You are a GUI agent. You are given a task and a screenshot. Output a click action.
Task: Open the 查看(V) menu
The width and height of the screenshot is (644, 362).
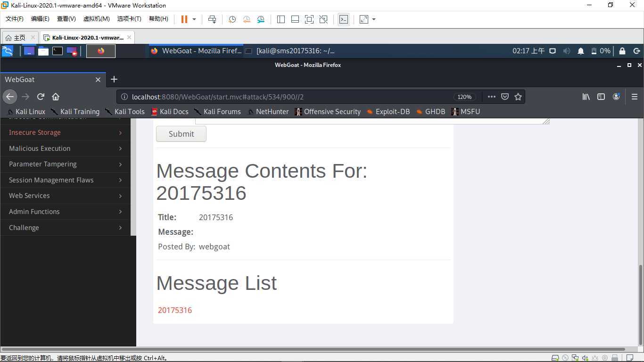66,19
